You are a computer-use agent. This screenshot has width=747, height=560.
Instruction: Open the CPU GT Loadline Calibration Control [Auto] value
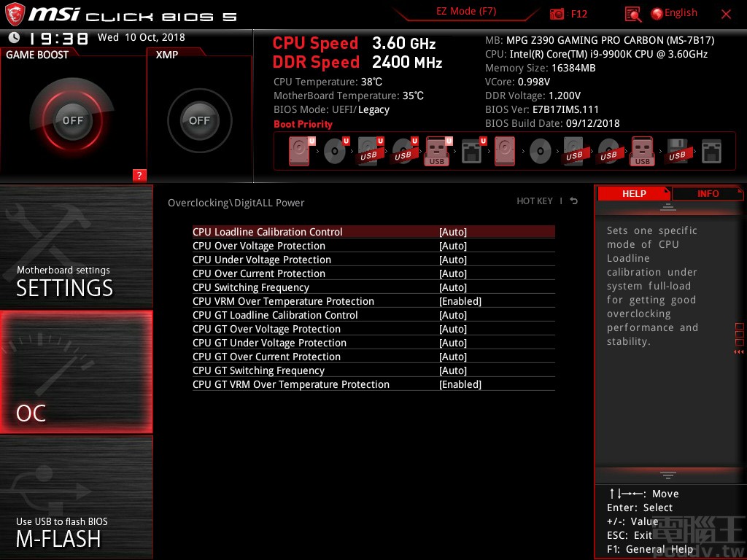point(452,315)
